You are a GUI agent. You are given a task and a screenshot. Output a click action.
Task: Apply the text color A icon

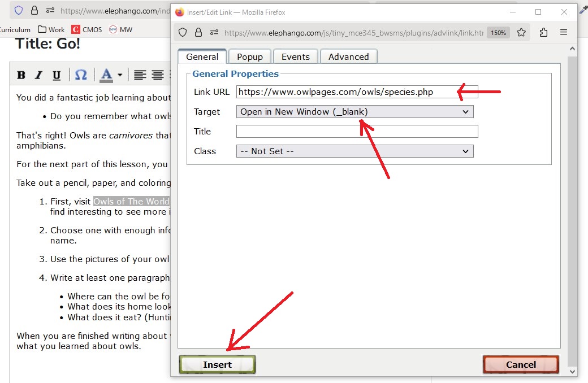coord(106,75)
